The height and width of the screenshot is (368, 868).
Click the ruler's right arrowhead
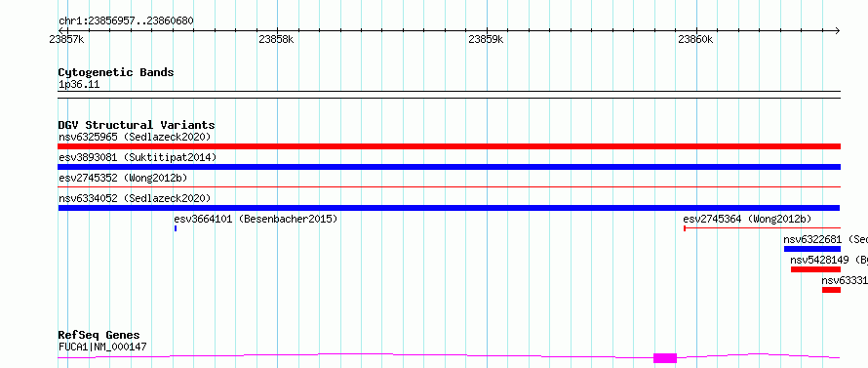838,30
